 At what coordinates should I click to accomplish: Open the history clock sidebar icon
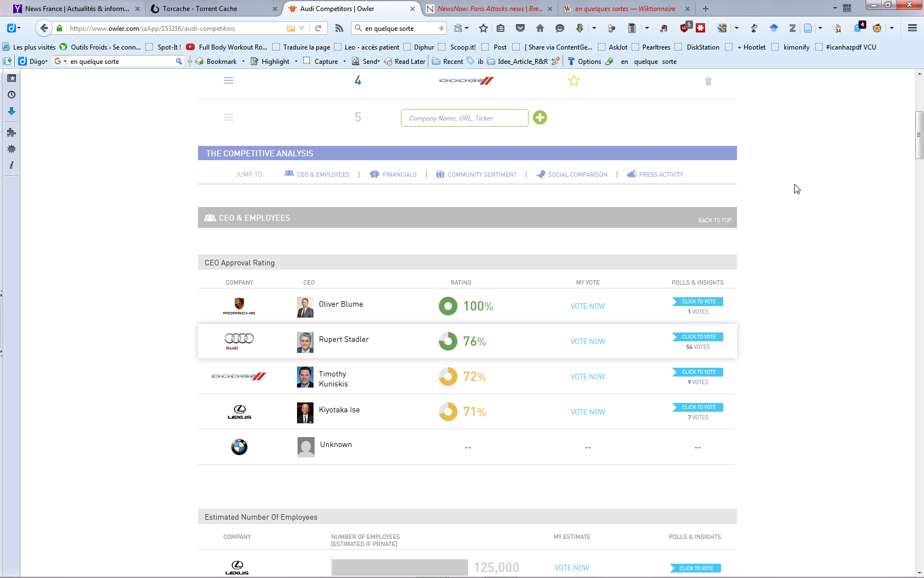pyautogui.click(x=12, y=95)
